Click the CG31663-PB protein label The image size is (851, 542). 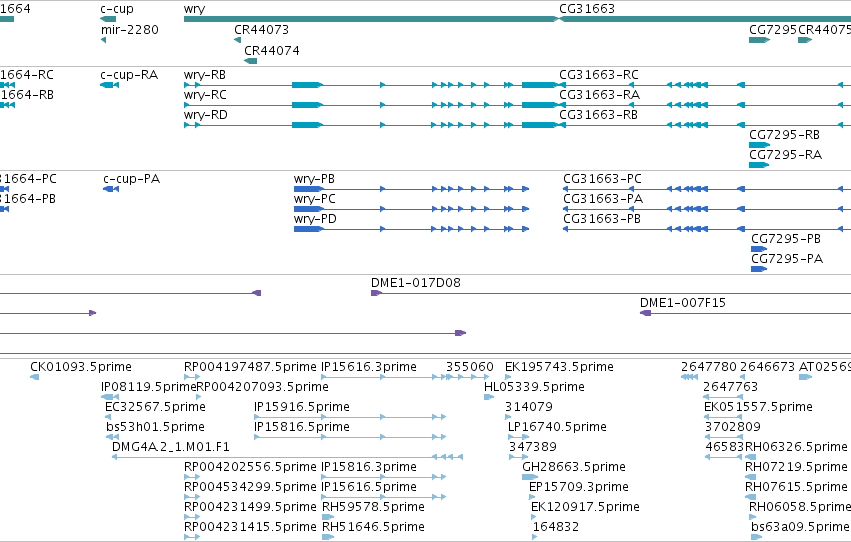coord(602,219)
